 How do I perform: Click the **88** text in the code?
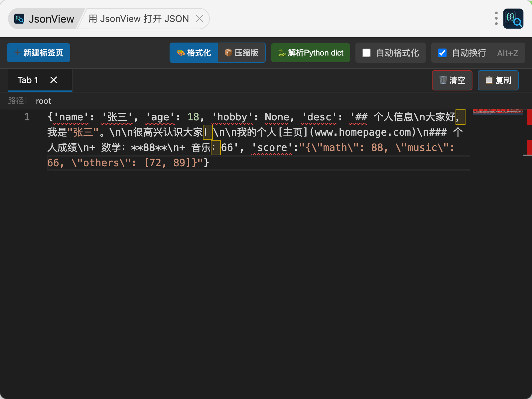coord(149,148)
